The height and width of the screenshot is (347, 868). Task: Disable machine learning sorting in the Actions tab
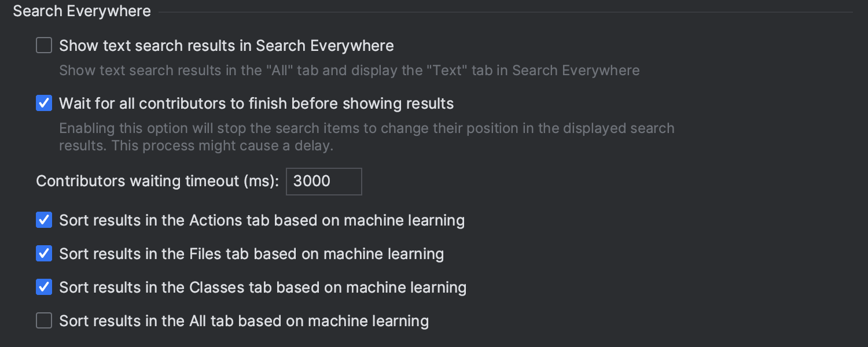(44, 220)
